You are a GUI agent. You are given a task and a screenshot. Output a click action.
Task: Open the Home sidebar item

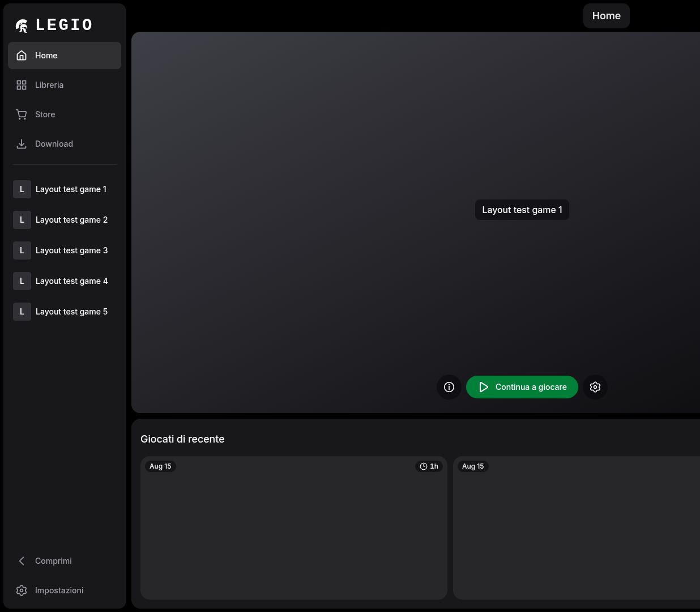pyautogui.click(x=65, y=56)
